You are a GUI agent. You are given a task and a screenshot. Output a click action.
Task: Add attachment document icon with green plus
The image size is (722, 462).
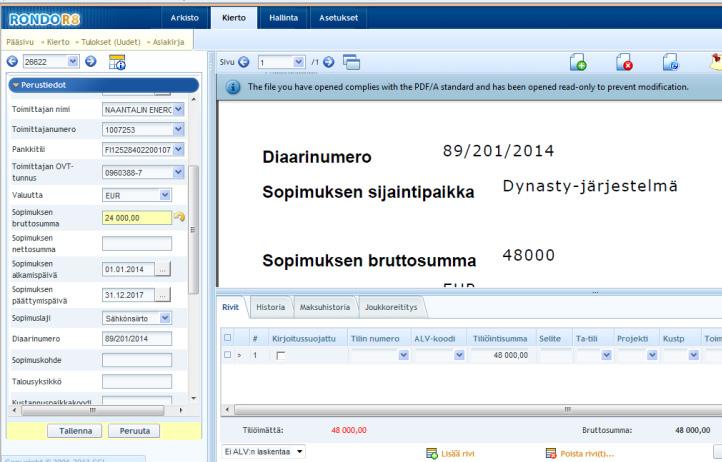tap(578, 62)
